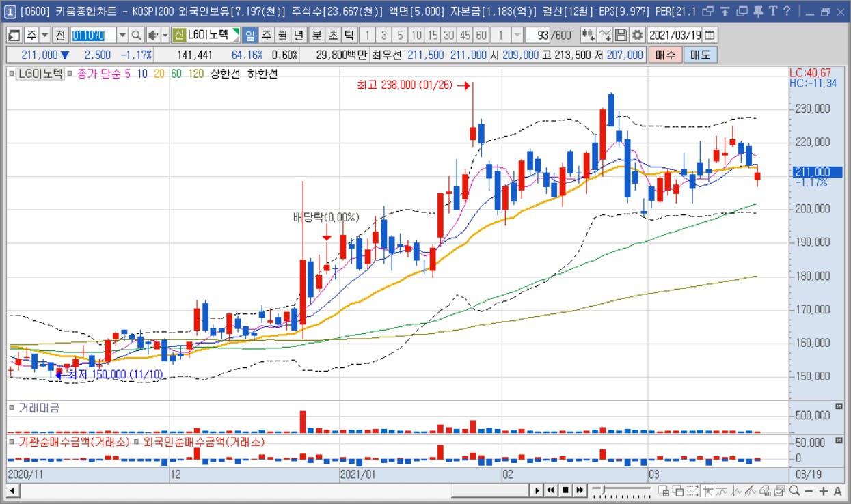The height and width of the screenshot is (504, 851).
Task: Click the letter A text icon at bottom right
Action: [837, 490]
